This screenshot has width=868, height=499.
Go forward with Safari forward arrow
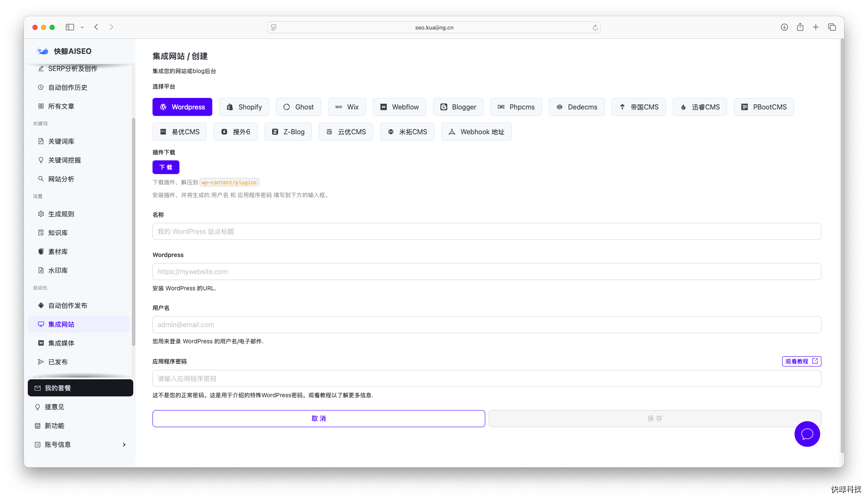point(111,27)
